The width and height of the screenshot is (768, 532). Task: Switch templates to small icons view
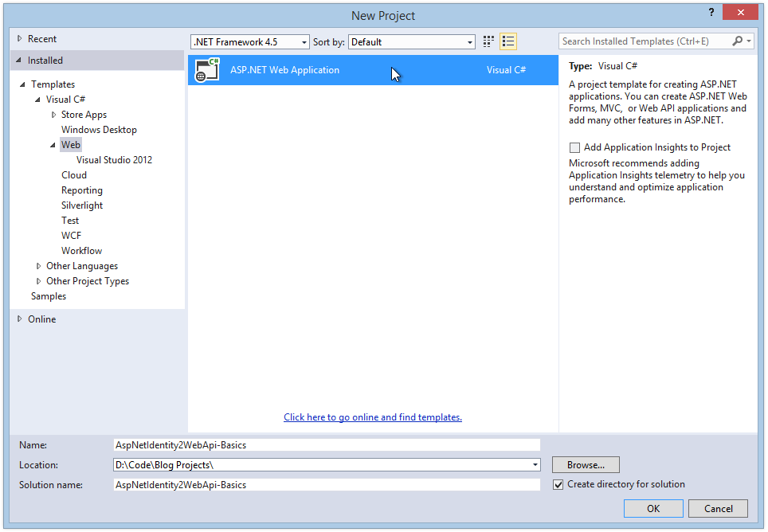click(488, 41)
